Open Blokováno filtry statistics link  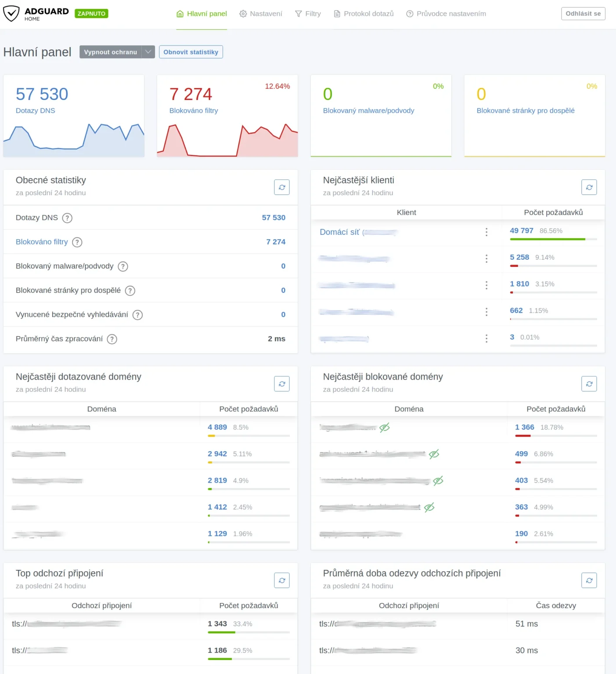(42, 242)
